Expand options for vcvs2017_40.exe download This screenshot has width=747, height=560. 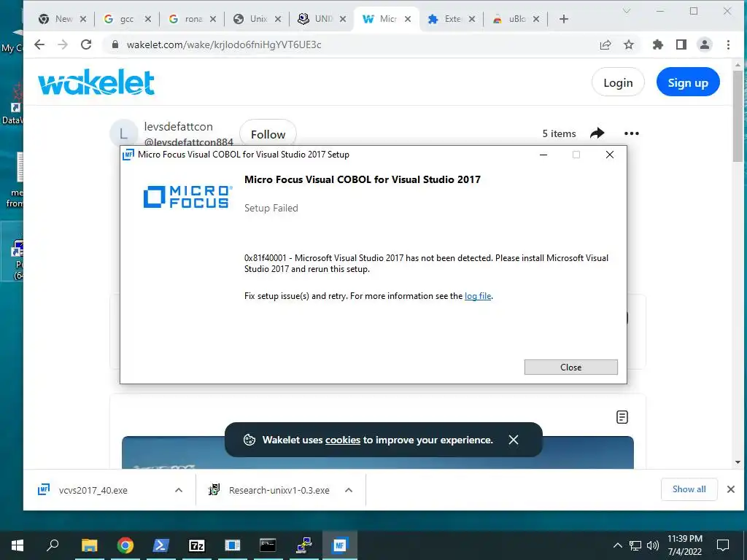tap(179, 490)
